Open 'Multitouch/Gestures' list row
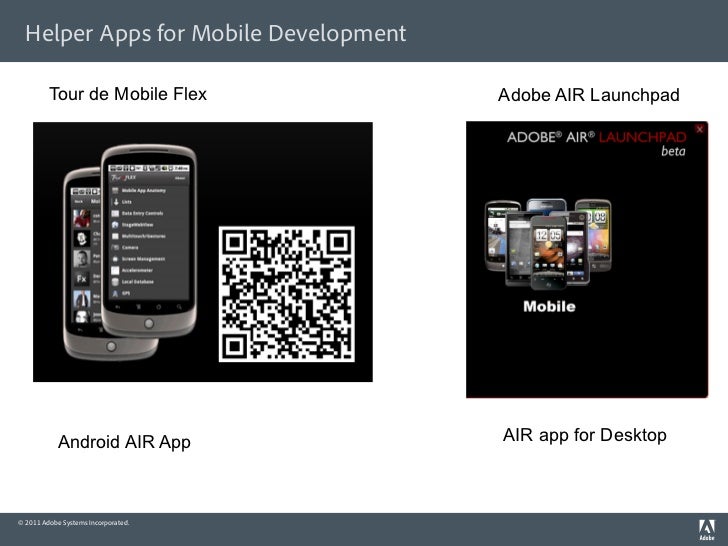The image size is (728, 546). (x=149, y=236)
